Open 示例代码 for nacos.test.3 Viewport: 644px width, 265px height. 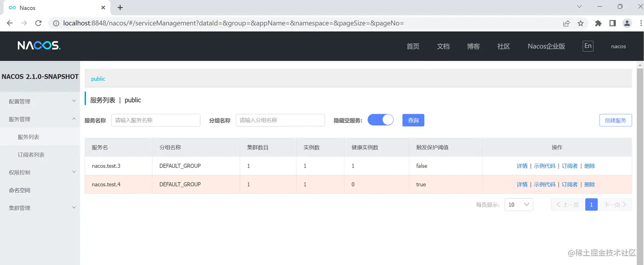tap(545, 166)
